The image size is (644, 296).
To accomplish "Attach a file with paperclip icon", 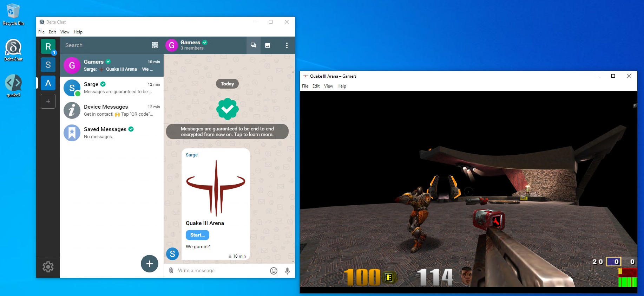I will click(171, 270).
